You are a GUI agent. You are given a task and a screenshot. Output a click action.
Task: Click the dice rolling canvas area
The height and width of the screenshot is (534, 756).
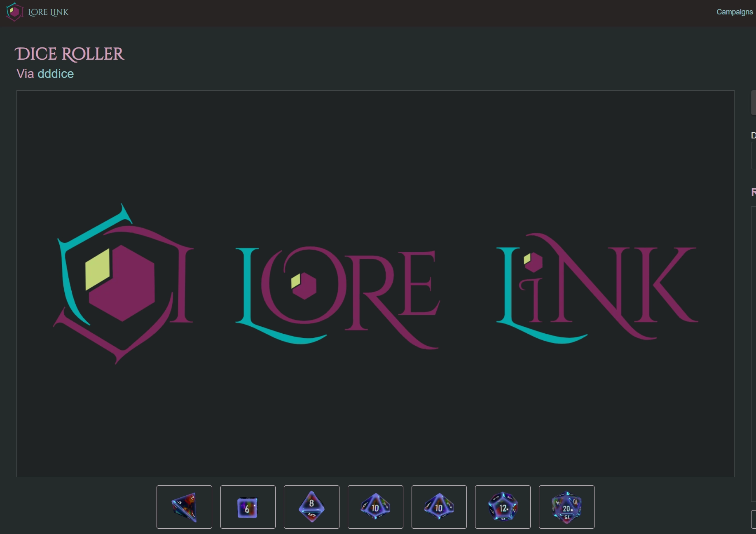tap(375, 283)
